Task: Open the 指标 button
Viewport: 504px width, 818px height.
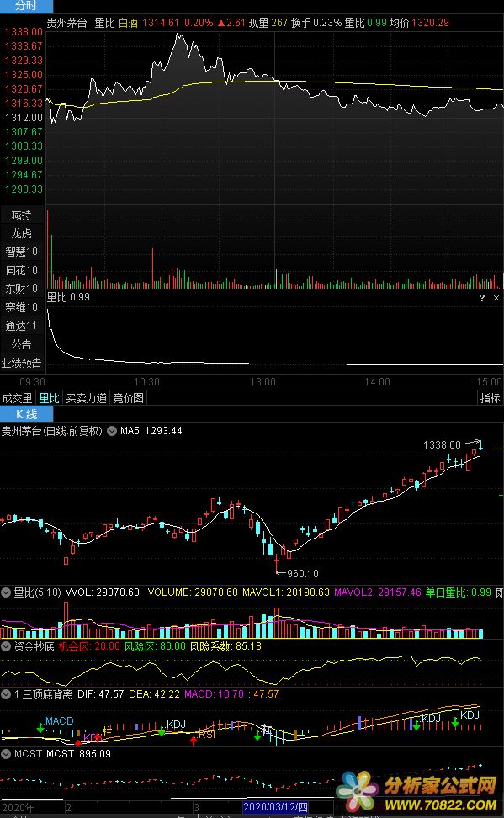Action: 490,398
